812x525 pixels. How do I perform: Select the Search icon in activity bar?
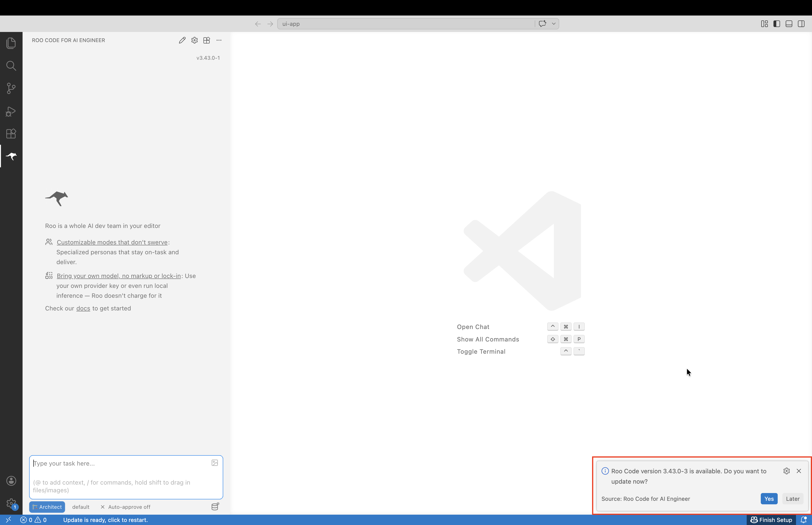[x=11, y=66]
